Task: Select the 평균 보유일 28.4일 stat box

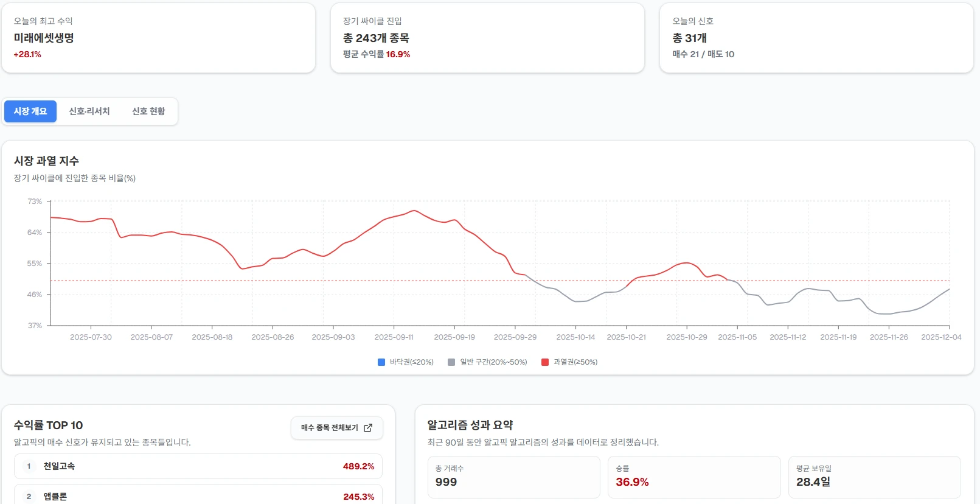Action: [874, 477]
